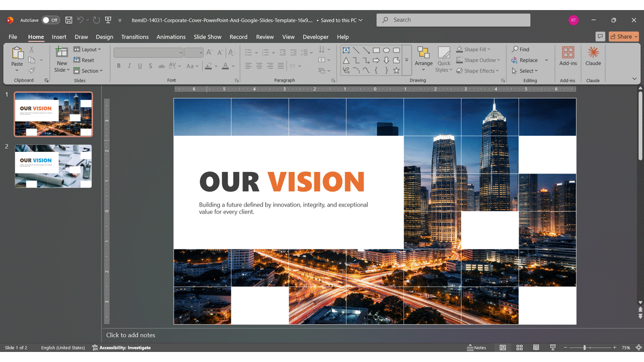Click the Format Painter brush icon
Screen dimensions: 644x362
coord(31,70)
